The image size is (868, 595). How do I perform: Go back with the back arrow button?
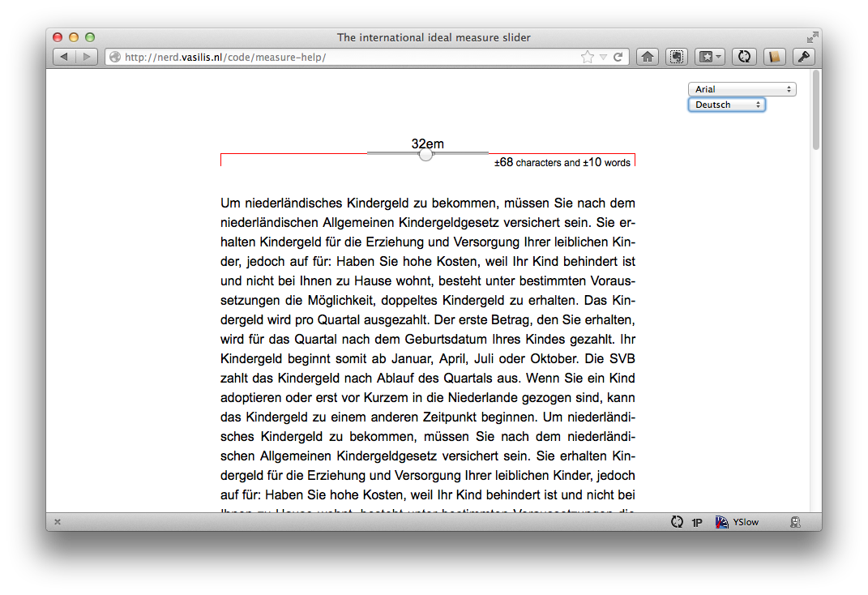(64, 57)
